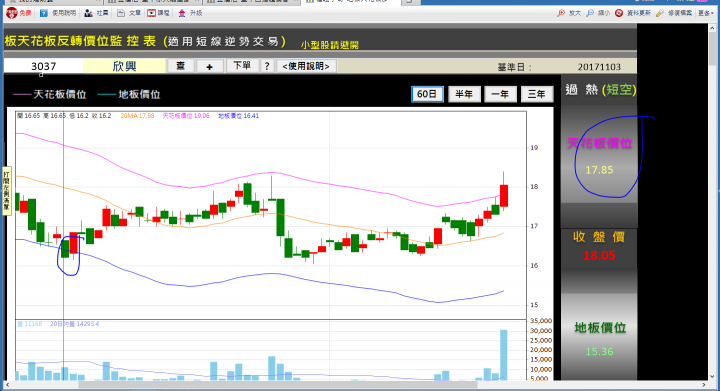Click the 升級 upgrade icon
Screen dimensions: 720x391
tap(182, 13)
